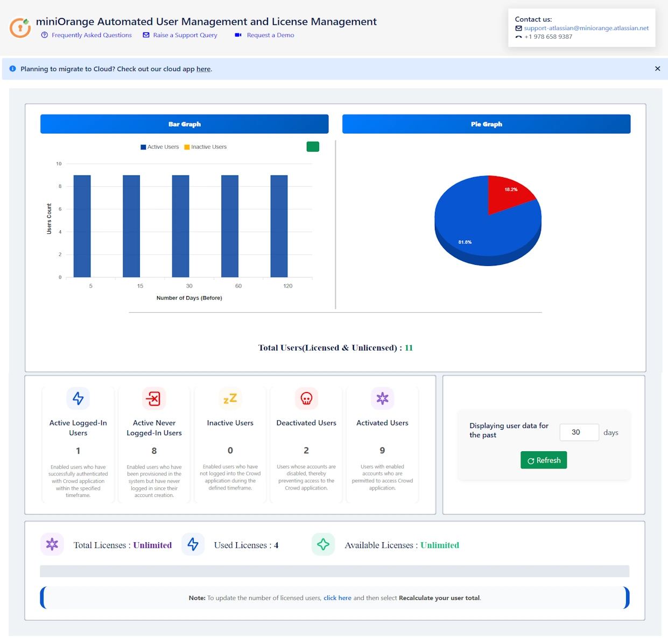Open Frequently Asked Questions link
Screen dimensions: 668x644
(92, 35)
